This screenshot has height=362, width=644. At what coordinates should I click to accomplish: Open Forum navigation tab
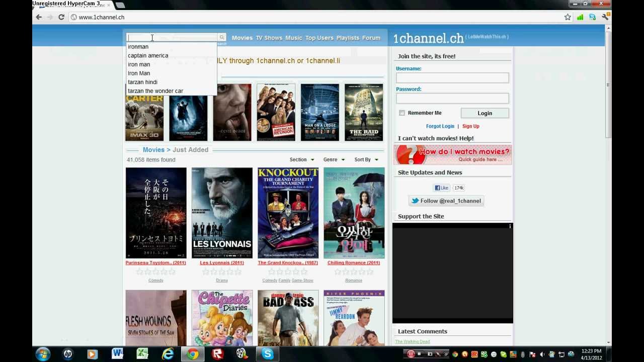371,38
